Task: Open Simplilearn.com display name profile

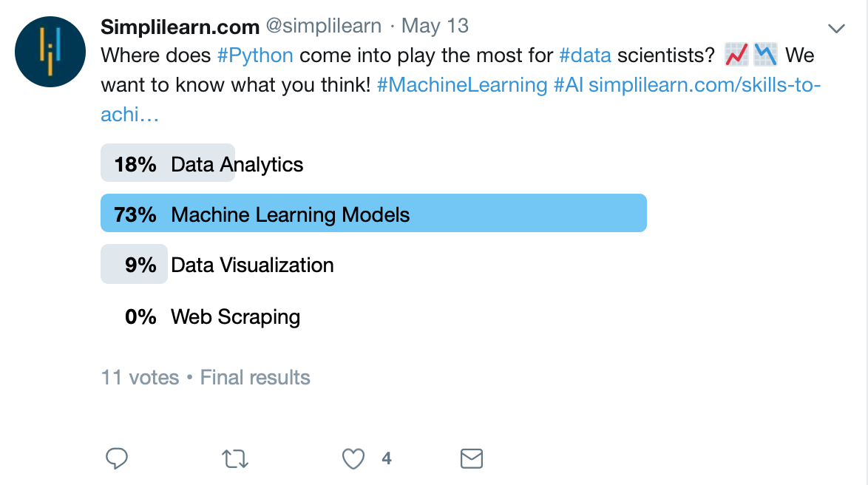Action: pos(180,27)
